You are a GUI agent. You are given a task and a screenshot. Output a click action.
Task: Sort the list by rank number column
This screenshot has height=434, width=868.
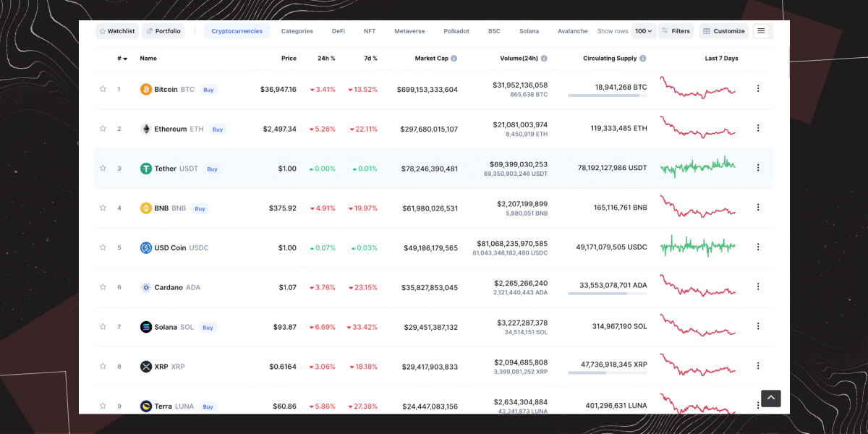[122, 59]
